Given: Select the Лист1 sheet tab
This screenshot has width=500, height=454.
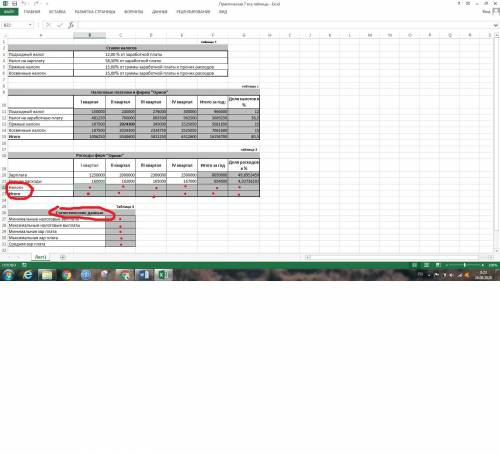Looking at the screenshot, I should click(x=40, y=257).
